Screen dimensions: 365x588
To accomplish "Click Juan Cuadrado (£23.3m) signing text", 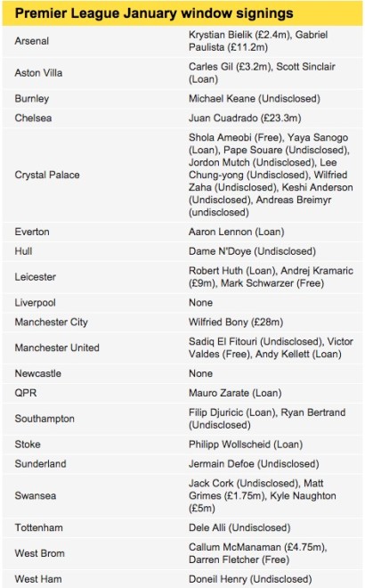I will [x=245, y=118].
